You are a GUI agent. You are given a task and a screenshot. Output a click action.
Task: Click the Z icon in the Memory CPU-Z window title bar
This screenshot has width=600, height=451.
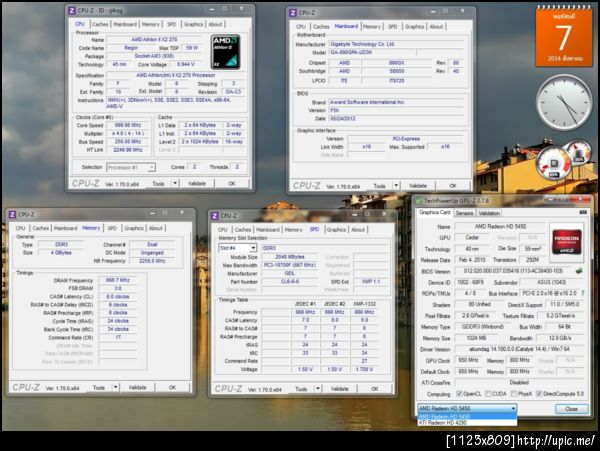(x=12, y=215)
